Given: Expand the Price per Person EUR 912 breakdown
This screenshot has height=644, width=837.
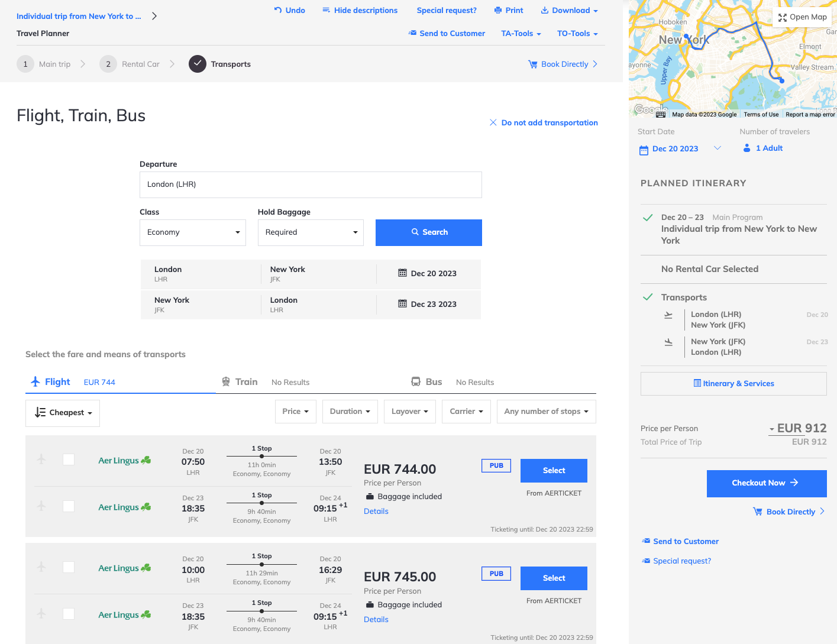Looking at the screenshot, I should tap(772, 429).
